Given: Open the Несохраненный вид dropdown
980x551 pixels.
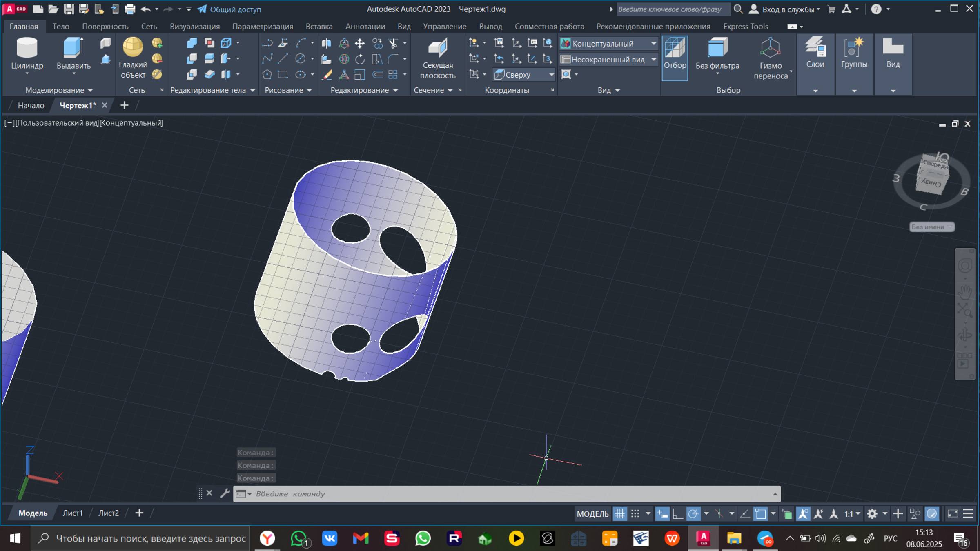Looking at the screenshot, I should point(653,60).
